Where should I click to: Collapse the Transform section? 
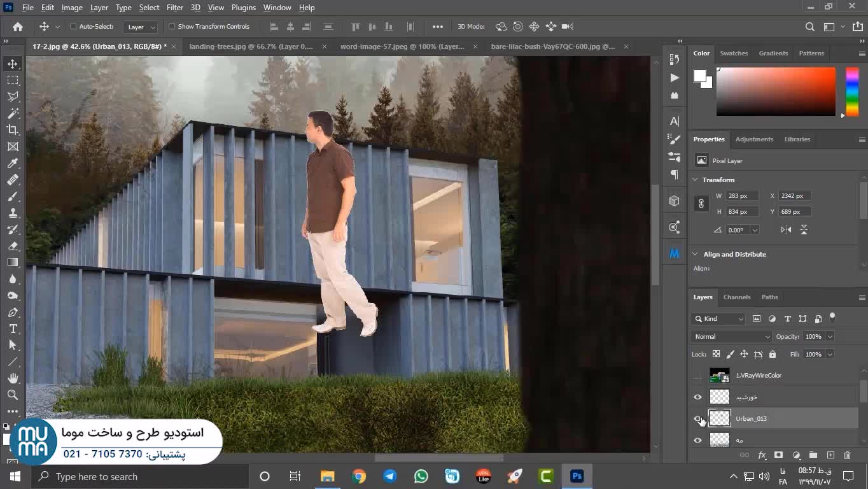(x=696, y=180)
